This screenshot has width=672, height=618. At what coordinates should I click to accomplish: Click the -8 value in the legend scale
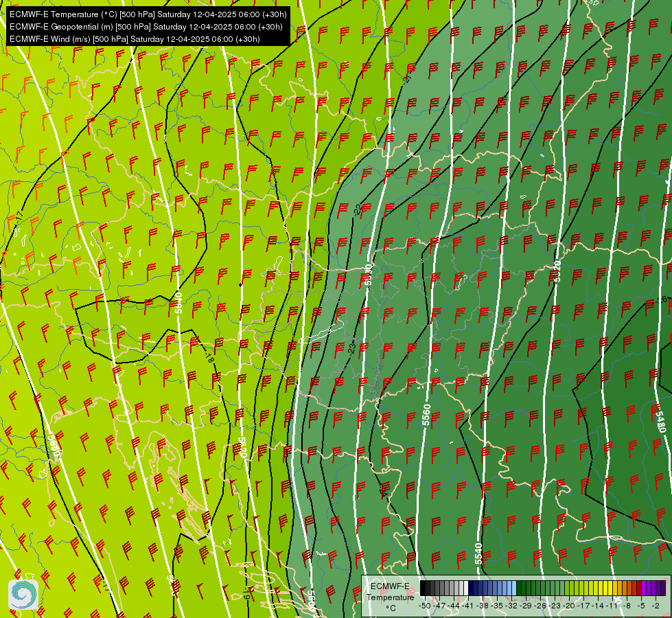(x=627, y=606)
